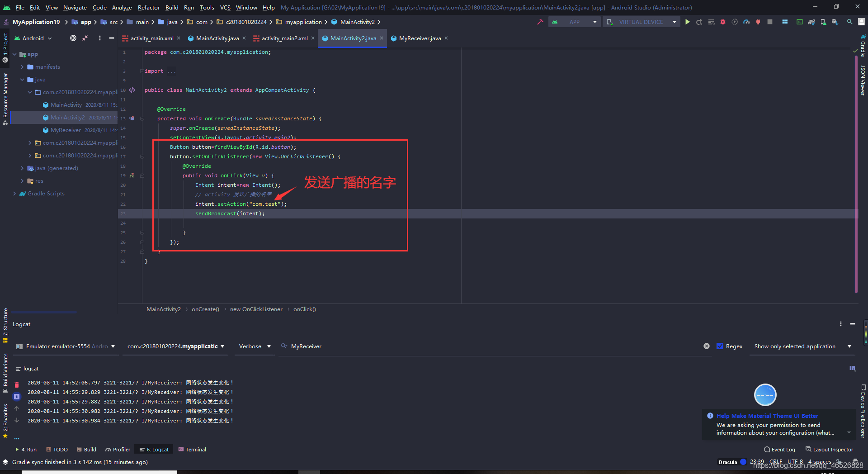The width and height of the screenshot is (868, 474).
Task: Click onClick() in the editor breadcrumb
Action: 305,309
